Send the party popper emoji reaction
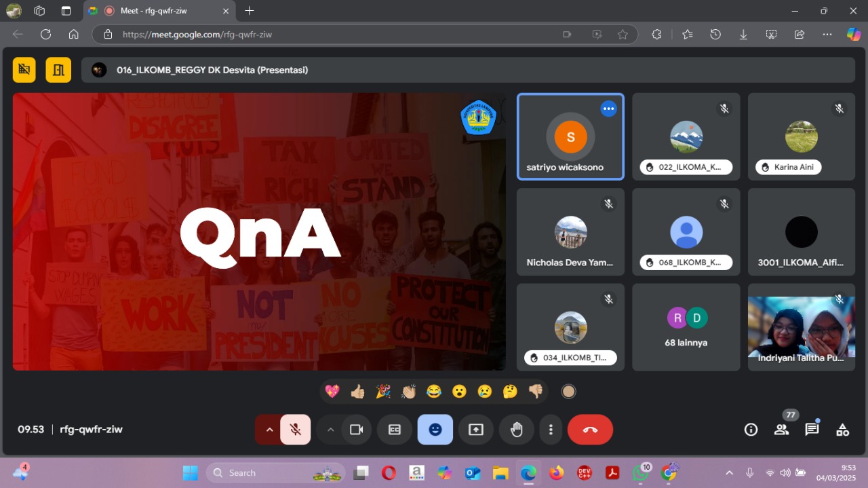 coord(383,392)
